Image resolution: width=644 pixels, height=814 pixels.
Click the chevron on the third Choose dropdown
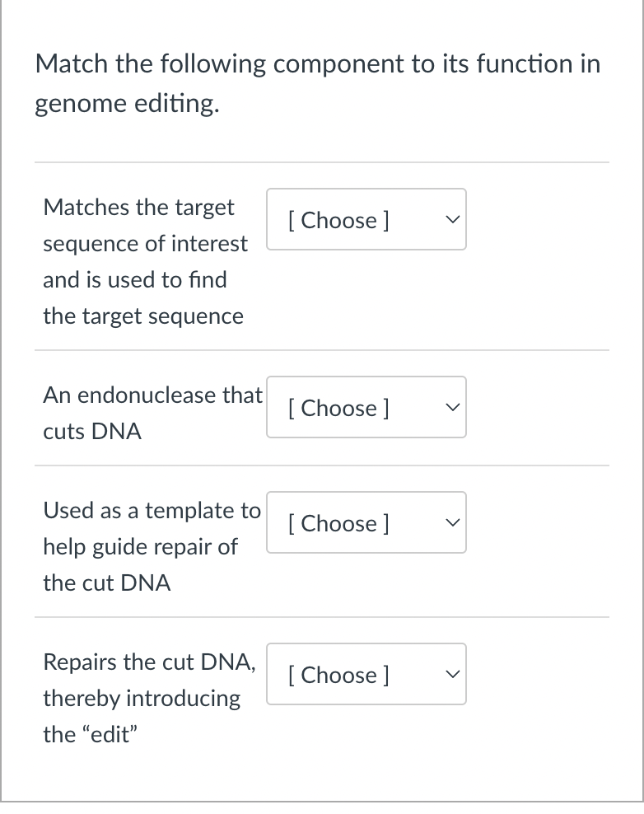click(x=450, y=522)
